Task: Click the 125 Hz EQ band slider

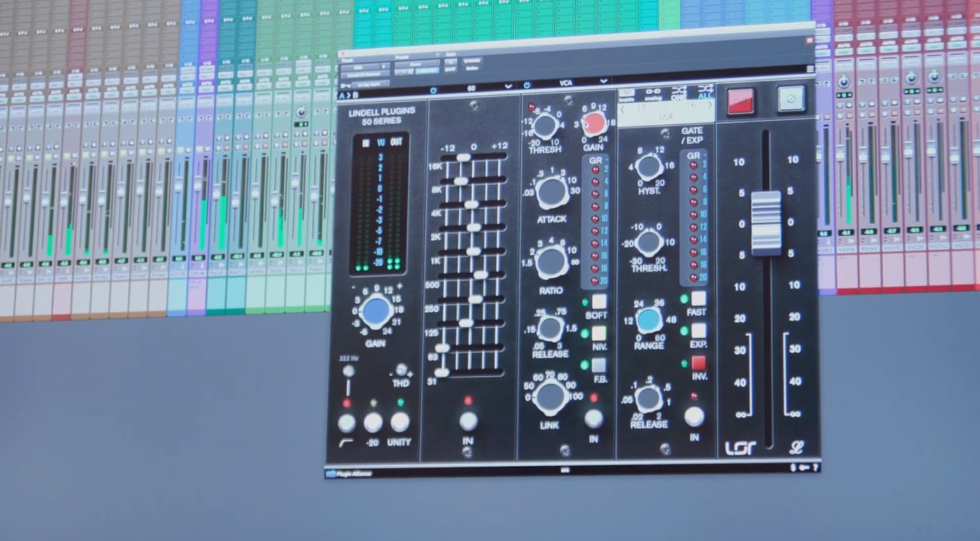Action: click(466, 323)
